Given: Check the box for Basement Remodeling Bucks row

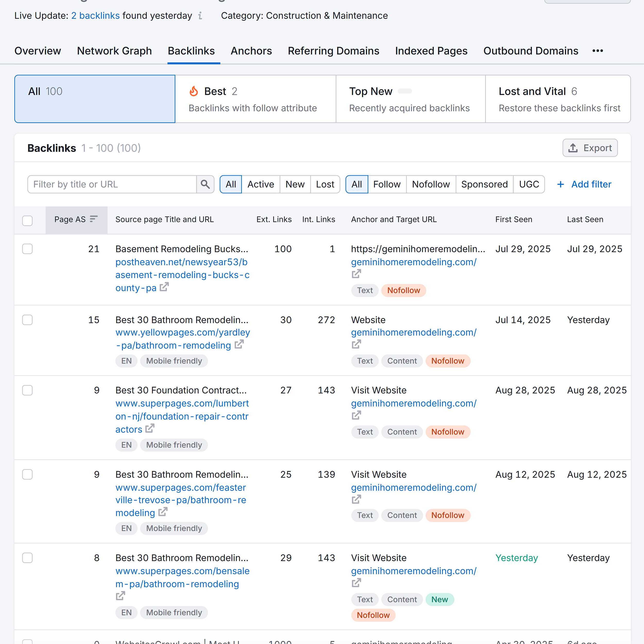Looking at the screenshot, I should 27,249.
